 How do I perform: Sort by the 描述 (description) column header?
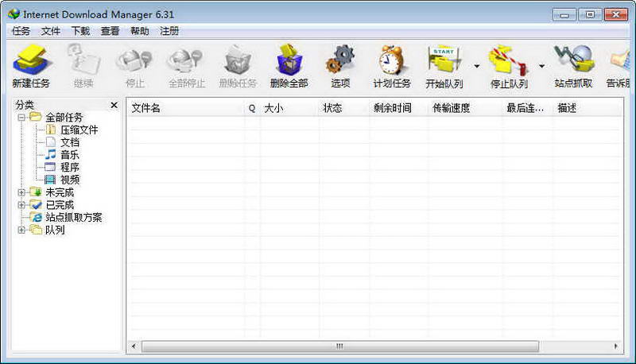coord(588,108)
